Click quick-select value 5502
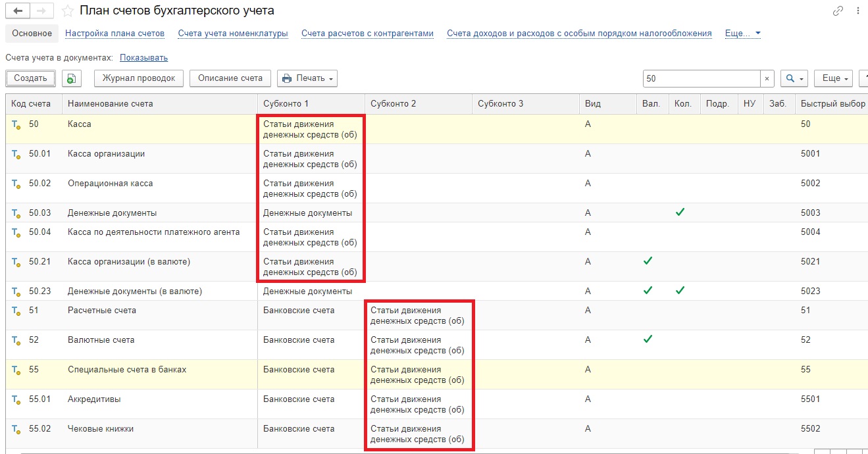The image size is (868, 454). click(810, 429)
